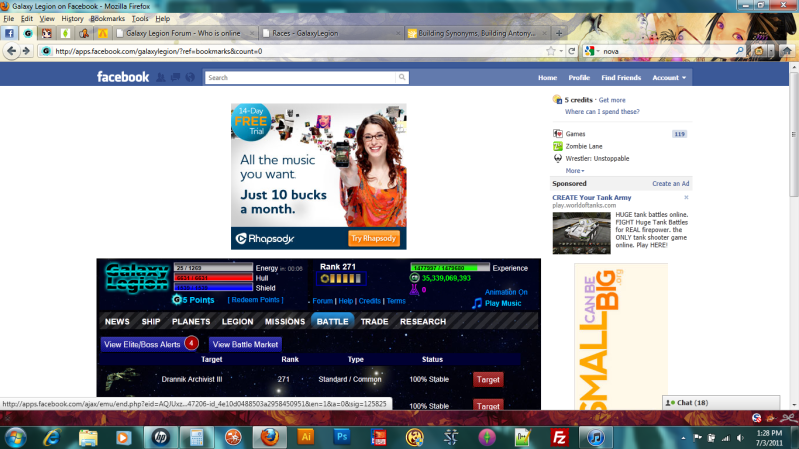Target Drannik Archivist III
The width and height of the screenshot is (799, 449).
point(488,380)
